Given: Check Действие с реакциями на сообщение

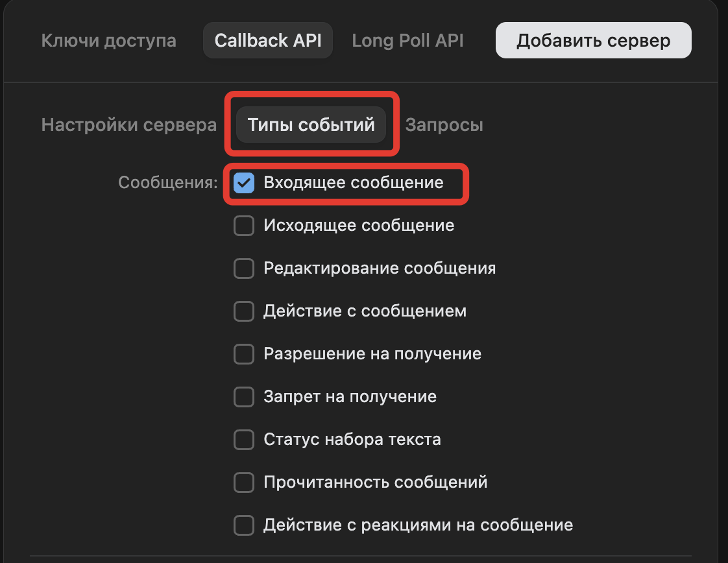Looking at the screenshot, I should point(243,525).
